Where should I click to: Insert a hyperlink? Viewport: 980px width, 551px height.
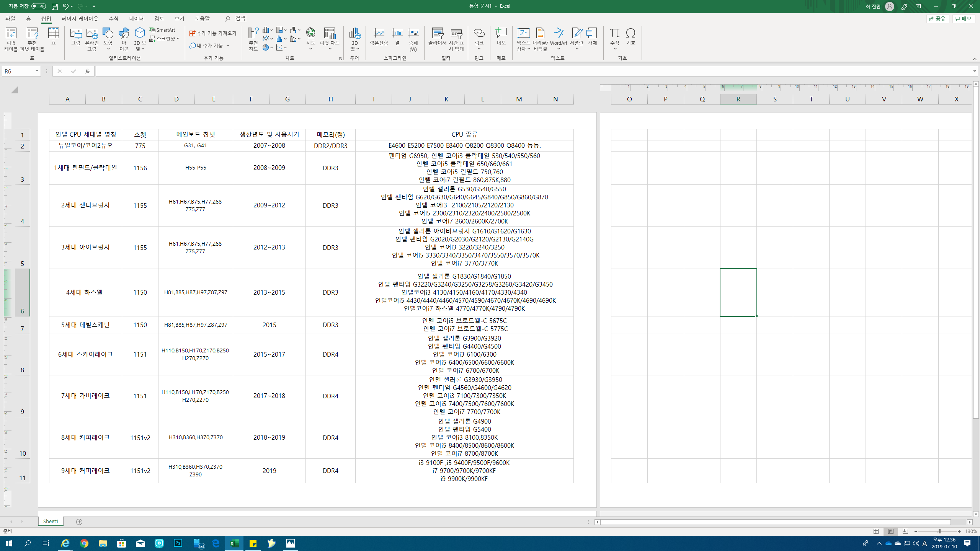479,37
